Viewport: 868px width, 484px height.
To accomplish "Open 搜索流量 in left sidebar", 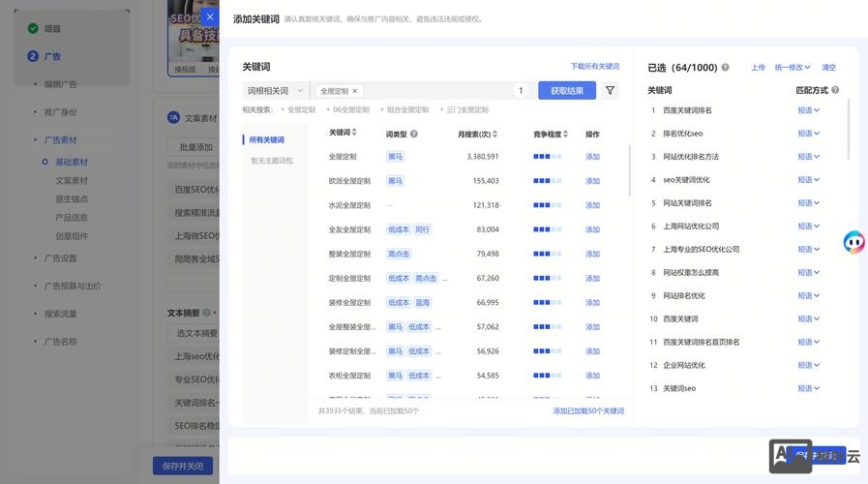I will click(x=60, y=314).
